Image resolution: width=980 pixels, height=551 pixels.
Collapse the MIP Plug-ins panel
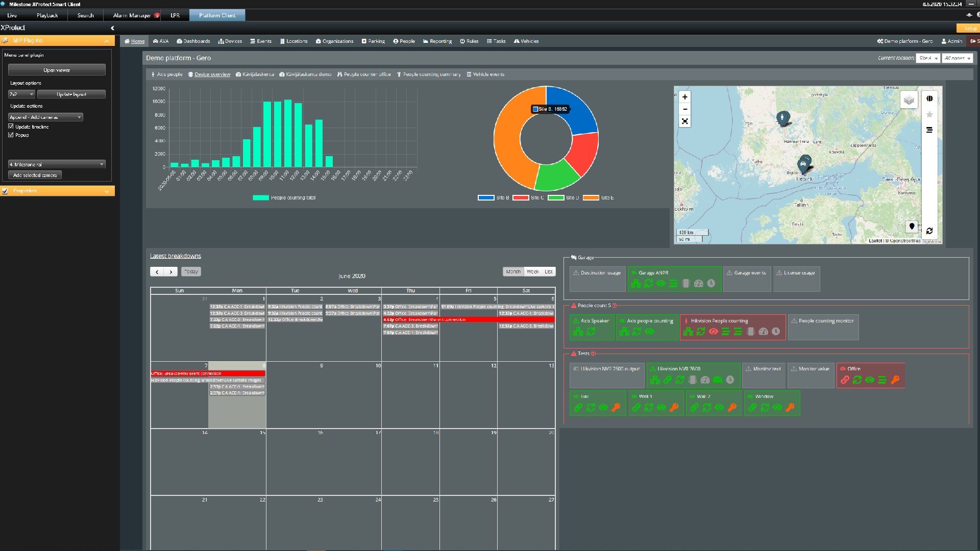click(106, 40)
